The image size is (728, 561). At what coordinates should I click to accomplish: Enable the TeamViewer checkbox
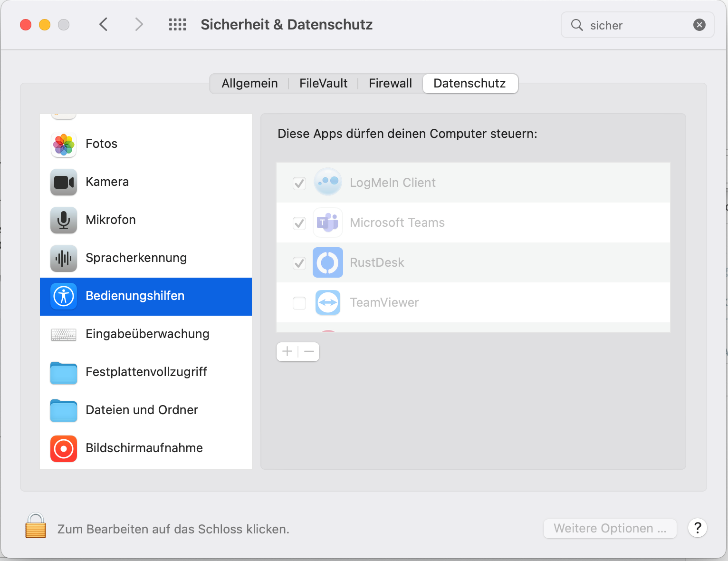coord(299,303)
